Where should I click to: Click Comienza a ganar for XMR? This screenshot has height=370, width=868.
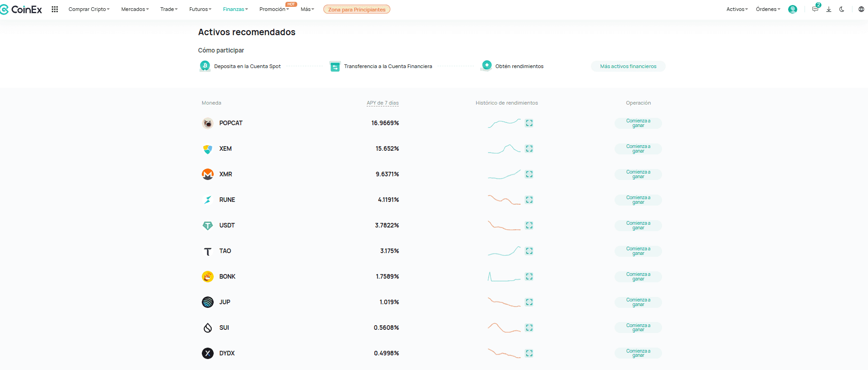tap(638, 174)
